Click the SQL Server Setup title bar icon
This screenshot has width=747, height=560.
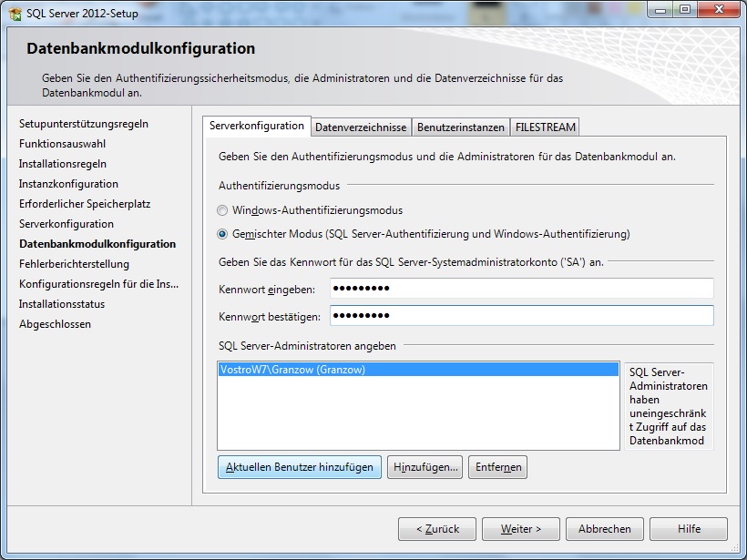(15, 14)
